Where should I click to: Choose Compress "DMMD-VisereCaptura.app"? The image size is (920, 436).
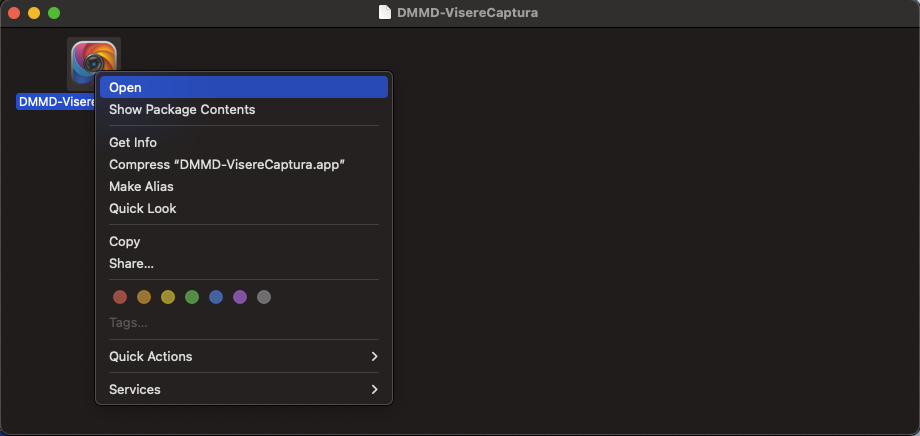(244, 165)
